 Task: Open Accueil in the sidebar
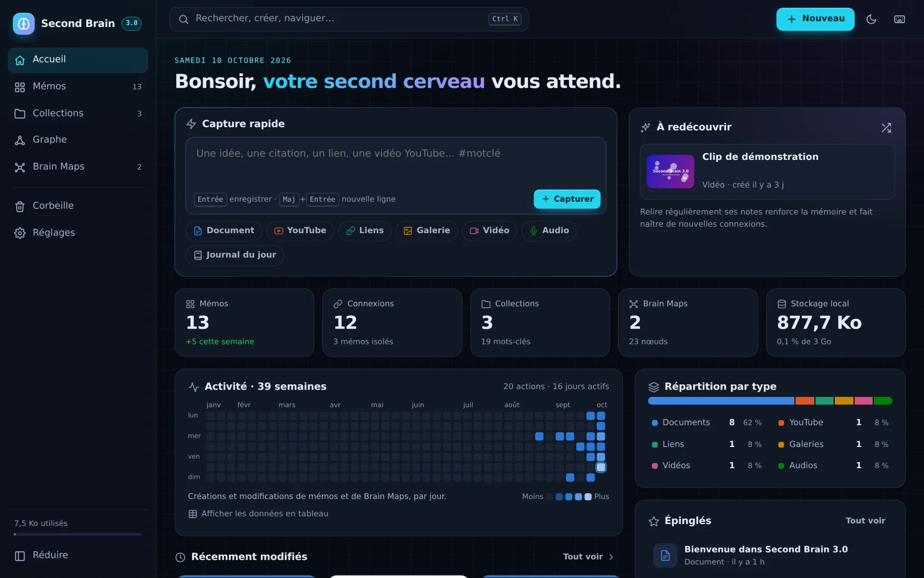77,60
